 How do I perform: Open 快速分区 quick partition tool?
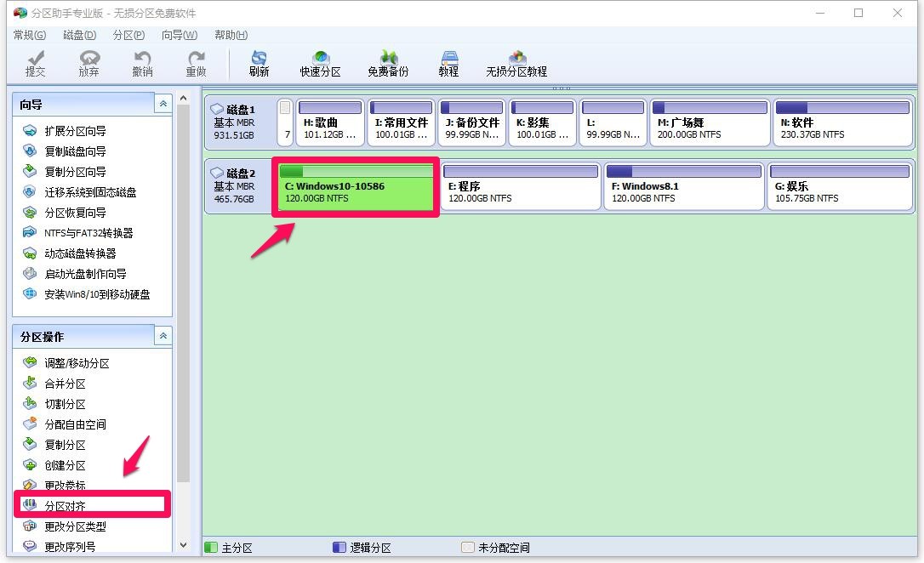tap(320, 63)
